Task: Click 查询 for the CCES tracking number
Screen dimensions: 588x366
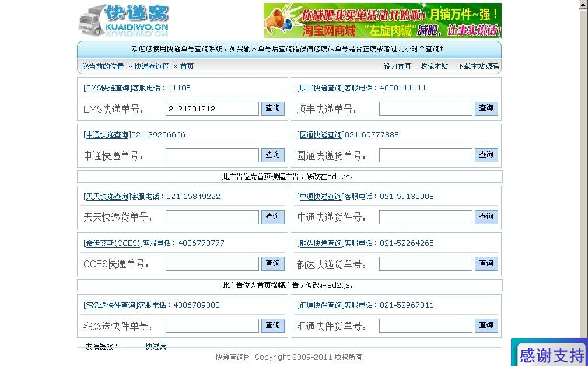Action: pyautogui.click(x=273, y=263)
